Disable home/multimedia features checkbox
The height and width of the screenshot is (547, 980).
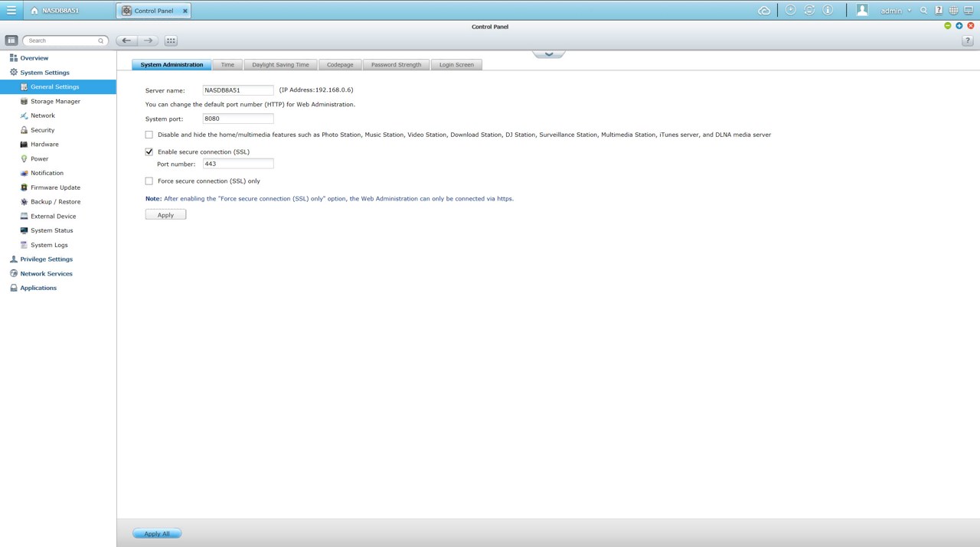(149, 135)
